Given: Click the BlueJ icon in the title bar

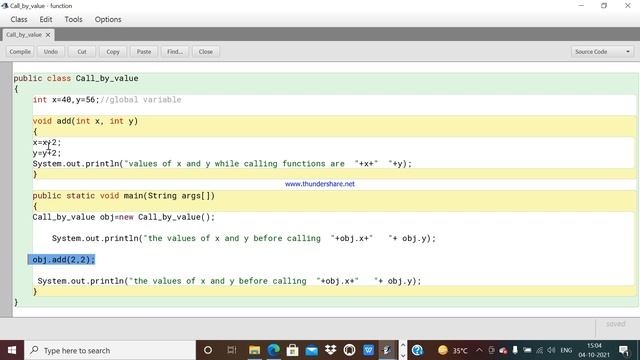Looking at the screenshot, I should click(x=4, y=6).
